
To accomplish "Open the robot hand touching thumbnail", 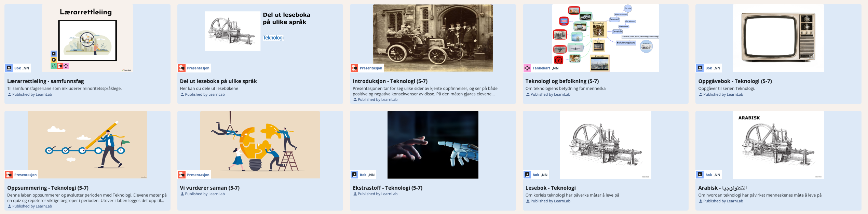I will 433,145.
